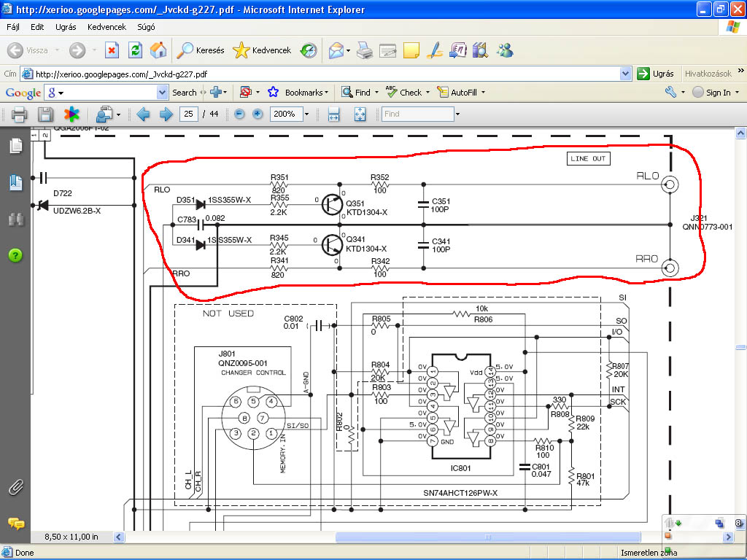Expand the PDF Find box dropdown arrow

pos(457,114)
